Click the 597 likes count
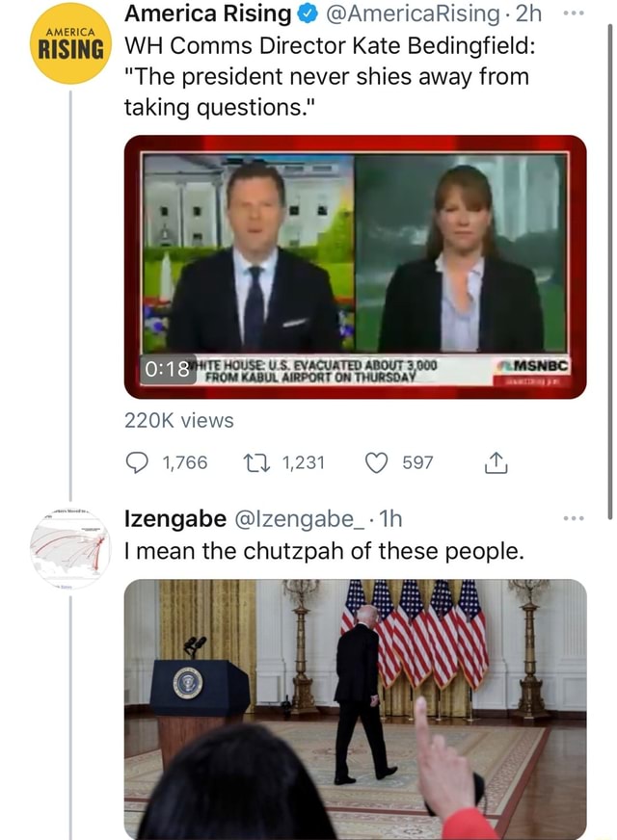 point(417,462)
